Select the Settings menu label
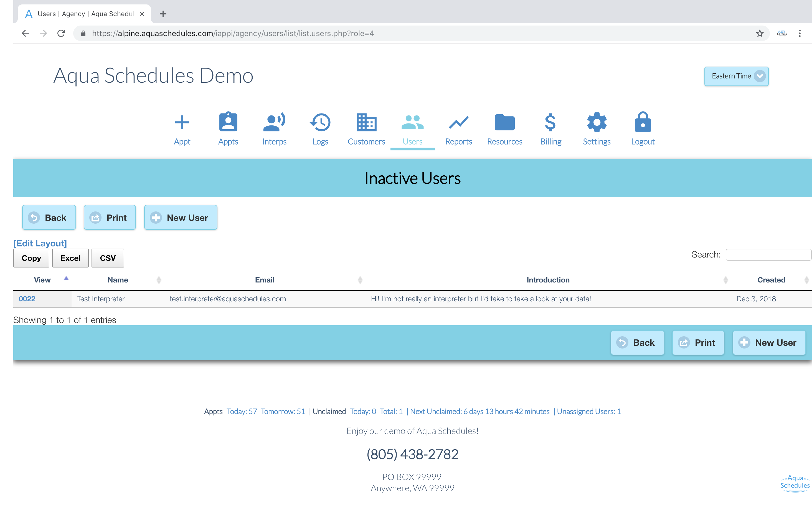Image resolution: width=812 pixels, height=515 pixels. coord(597,142)
